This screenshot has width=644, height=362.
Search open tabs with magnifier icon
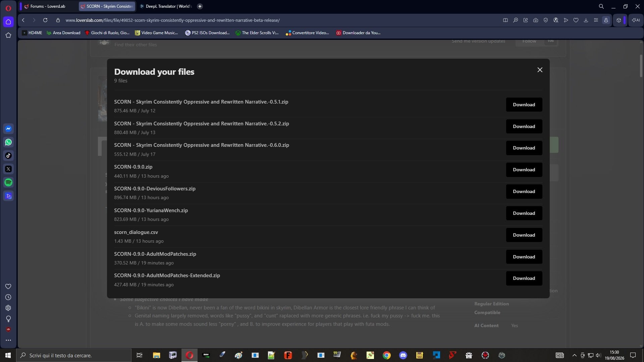601,6
